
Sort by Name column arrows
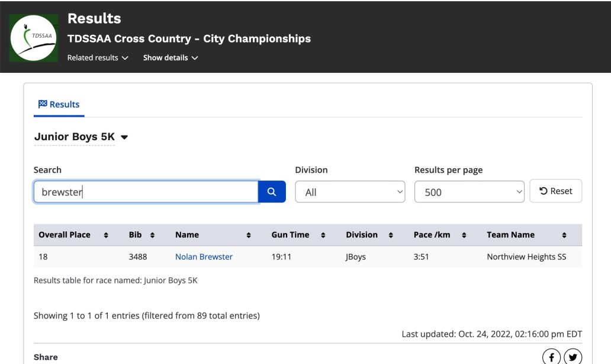(x=249, y=235)
